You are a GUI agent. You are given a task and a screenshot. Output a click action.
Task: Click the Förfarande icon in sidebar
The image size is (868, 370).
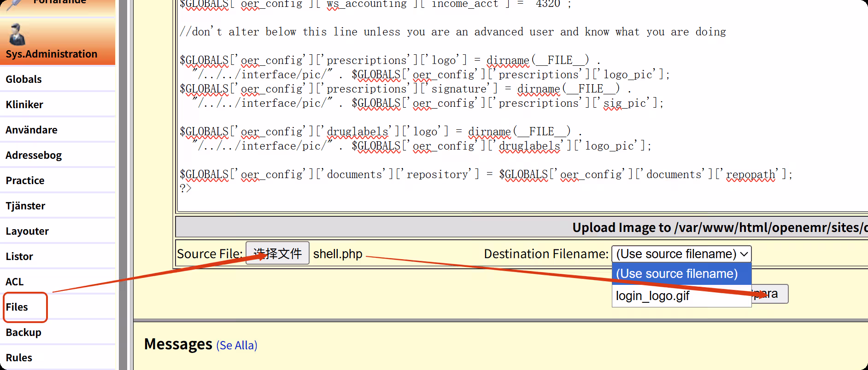point(14,4)
